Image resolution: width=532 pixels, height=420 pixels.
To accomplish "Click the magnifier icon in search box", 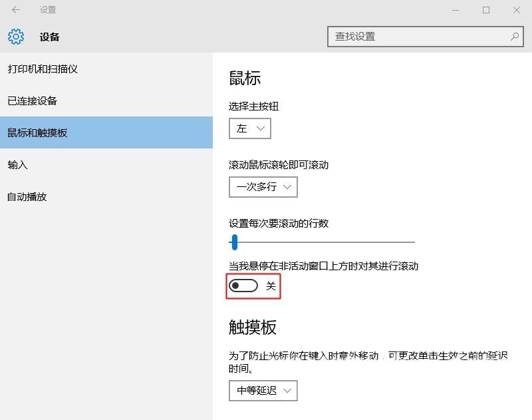I will tap(515, 37).
